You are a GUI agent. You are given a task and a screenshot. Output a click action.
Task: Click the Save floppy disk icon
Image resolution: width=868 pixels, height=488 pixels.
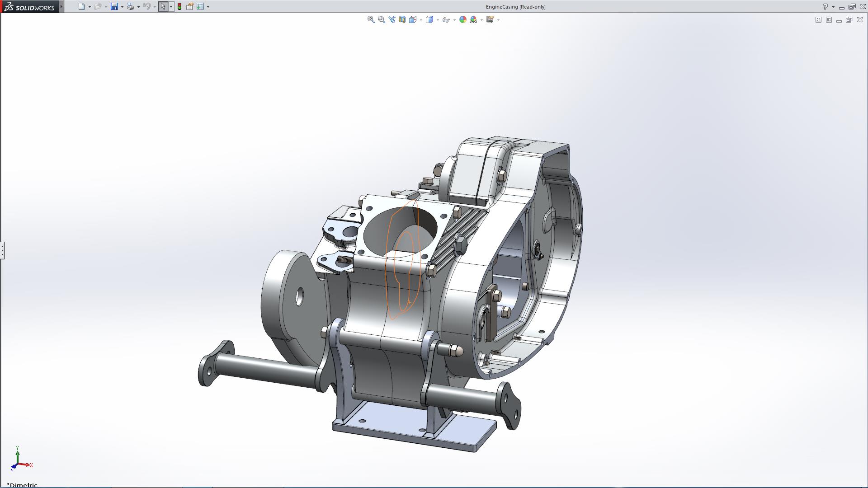[x=114, y=6]
